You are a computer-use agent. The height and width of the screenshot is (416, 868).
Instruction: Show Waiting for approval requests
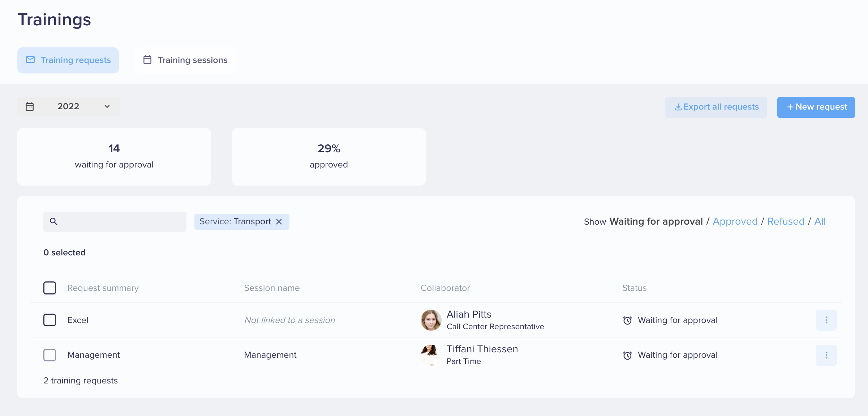(x=656, y=221)
